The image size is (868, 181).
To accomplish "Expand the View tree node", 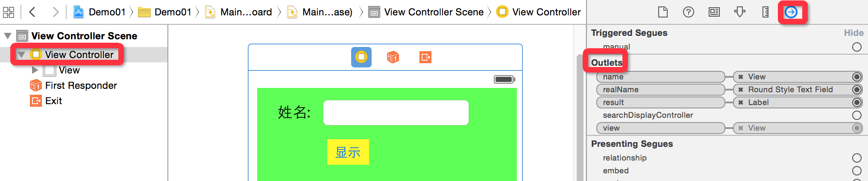I will click(35, 70).
